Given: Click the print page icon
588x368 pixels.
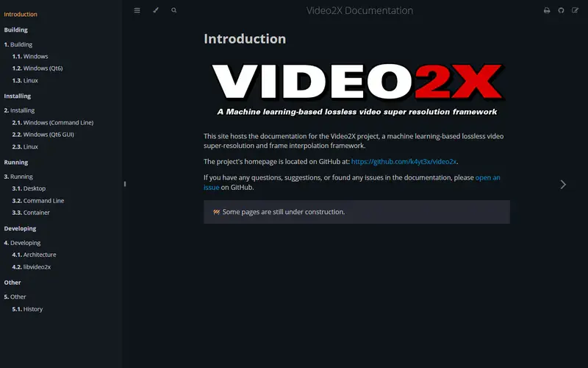Looking at the screenshot, I should [x=547, y=10].
